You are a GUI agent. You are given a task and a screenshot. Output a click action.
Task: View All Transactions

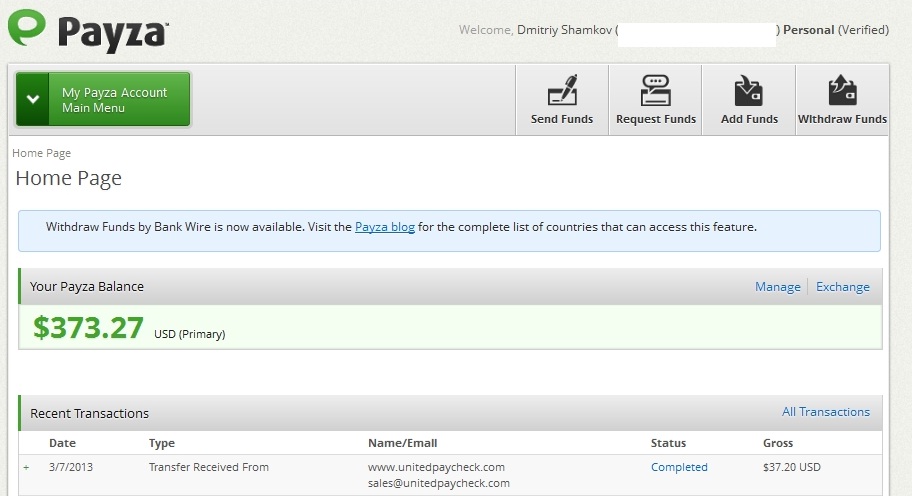pyautogui.click(x=825, y=412)
